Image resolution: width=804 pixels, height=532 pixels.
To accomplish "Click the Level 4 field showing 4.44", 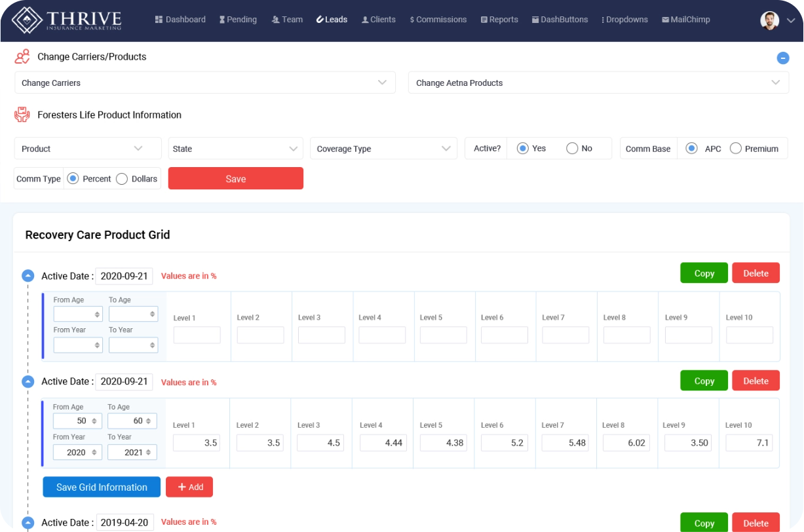I will tap(383, 443).
